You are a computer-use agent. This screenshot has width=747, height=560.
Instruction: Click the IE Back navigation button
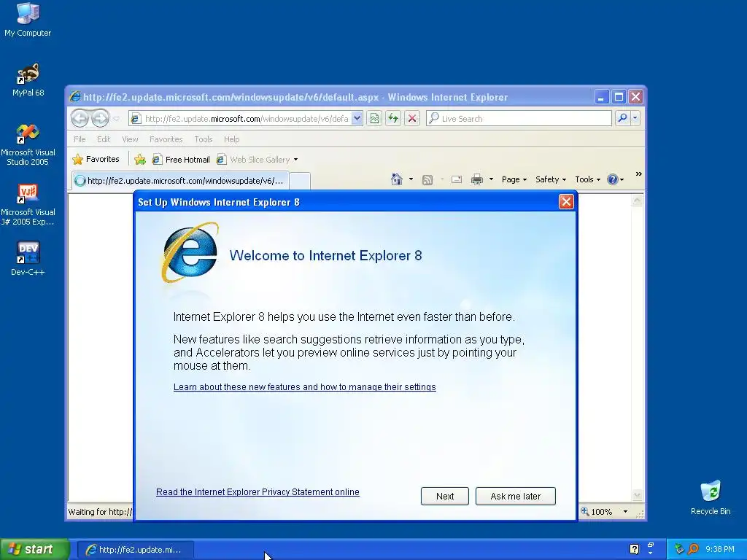pos(80,118)
